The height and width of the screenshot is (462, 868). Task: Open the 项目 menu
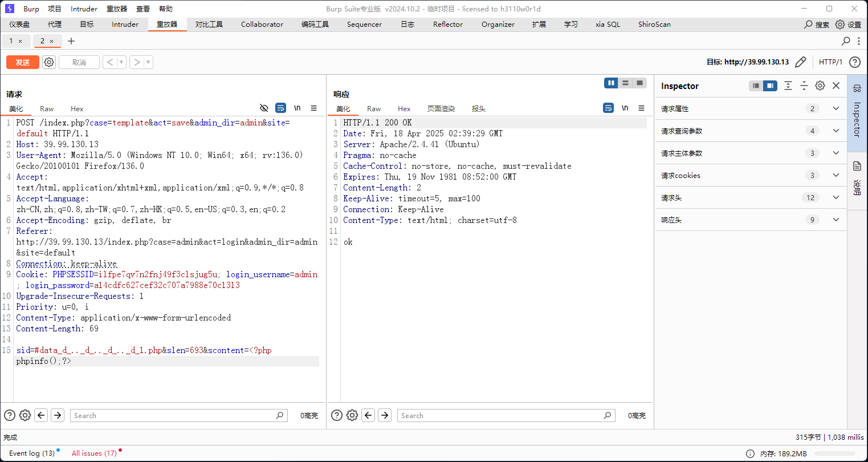pyautogui.click(x=55, y=9)
